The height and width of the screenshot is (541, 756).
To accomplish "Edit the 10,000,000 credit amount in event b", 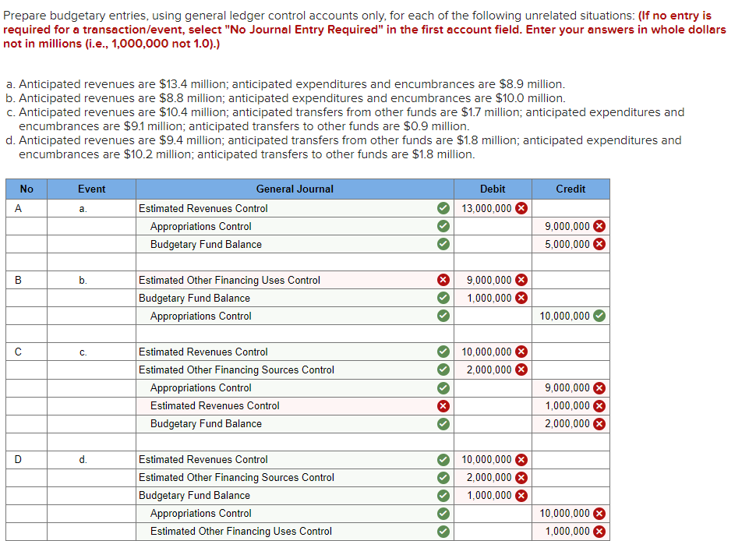I will tap(571, 316).
